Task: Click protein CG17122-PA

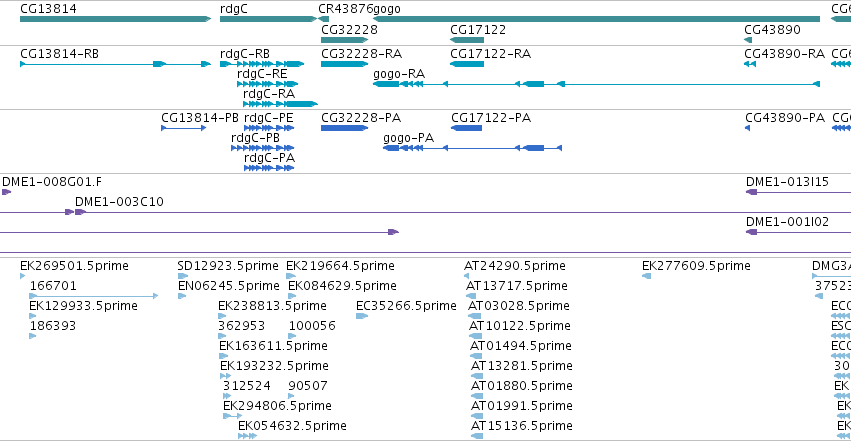Action: tap(467, 128)
